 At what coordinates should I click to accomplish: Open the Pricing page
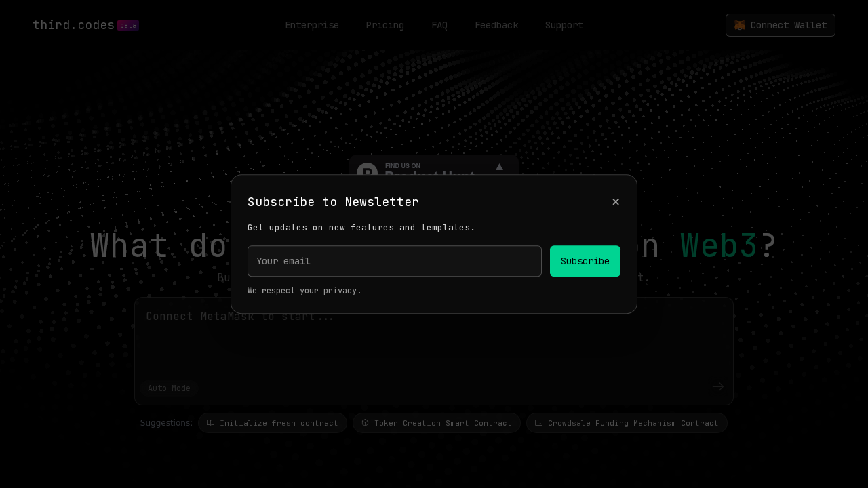click(x=384, y=25)
